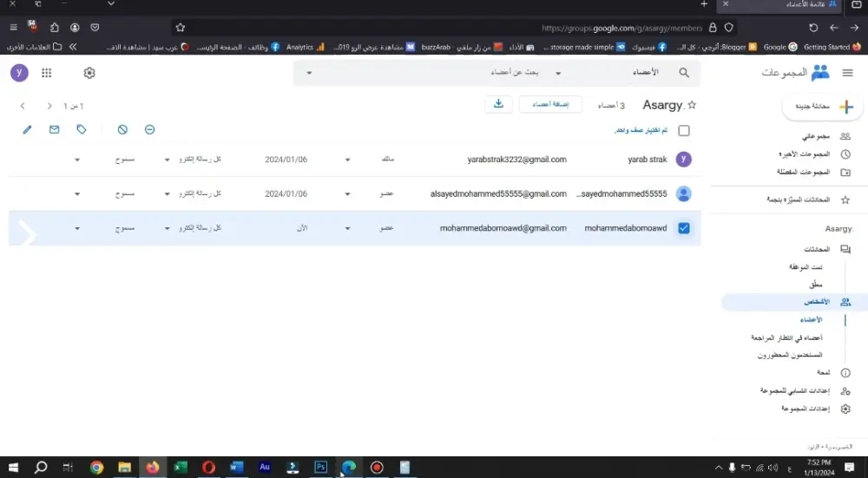Click the search magnifier icon
This screenshot has height=478, width=868.
point(684,73)
